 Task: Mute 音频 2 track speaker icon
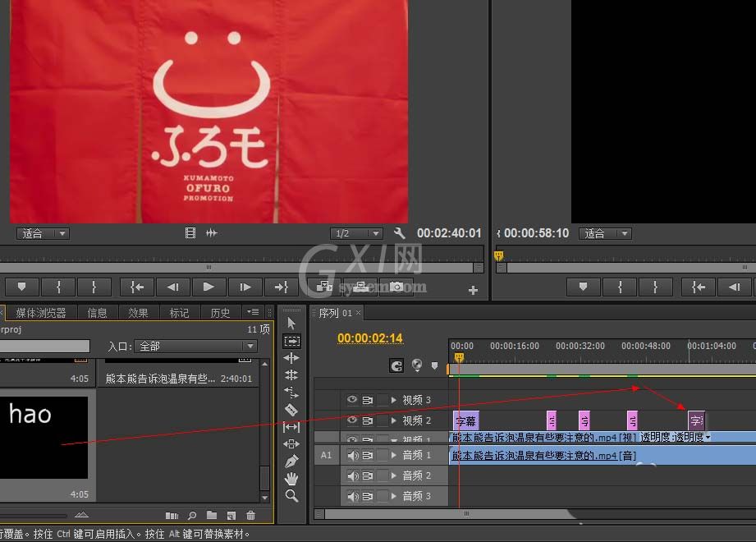(353, 476)
